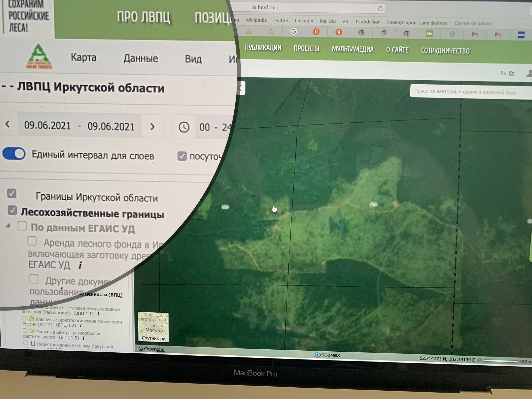Open the TripAdvisor bookmark
The width and height of the screenshot is (532, 399).
click(x=367, y=22)
